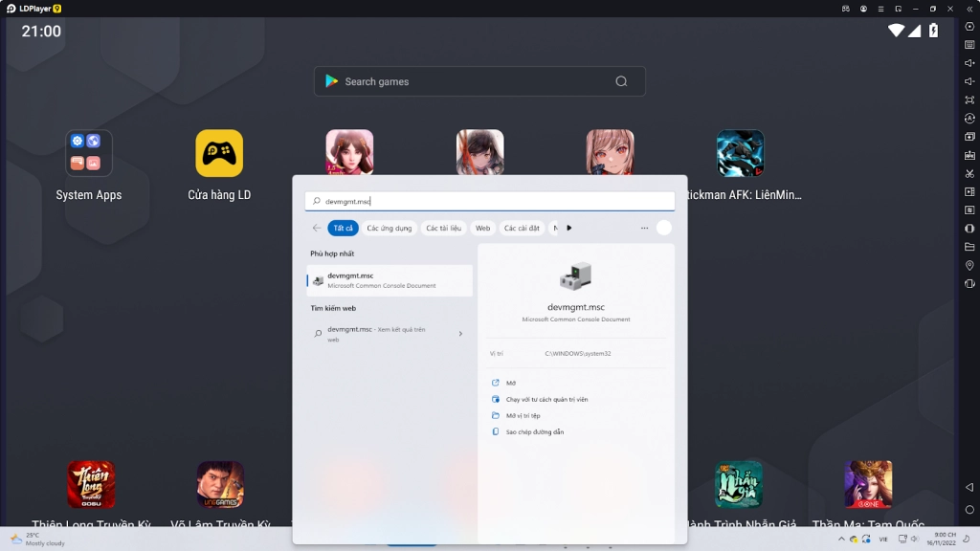
Task: Decrease emulator volume from sidebar
Action: point(969,81)
